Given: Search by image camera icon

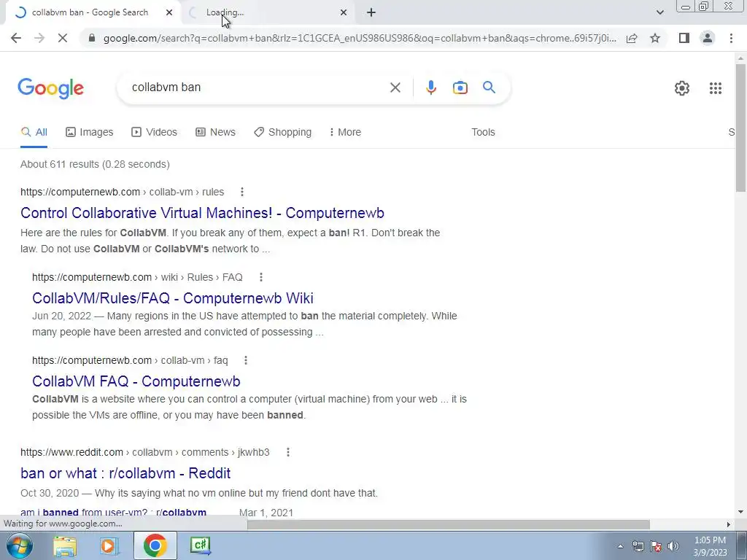Looking at the screenshot, I should 460,87.
